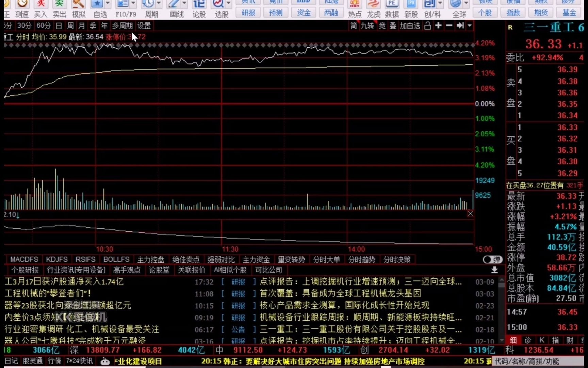Switch chart to 周 weekly period
Screen dimensions: 588x368
70,26
